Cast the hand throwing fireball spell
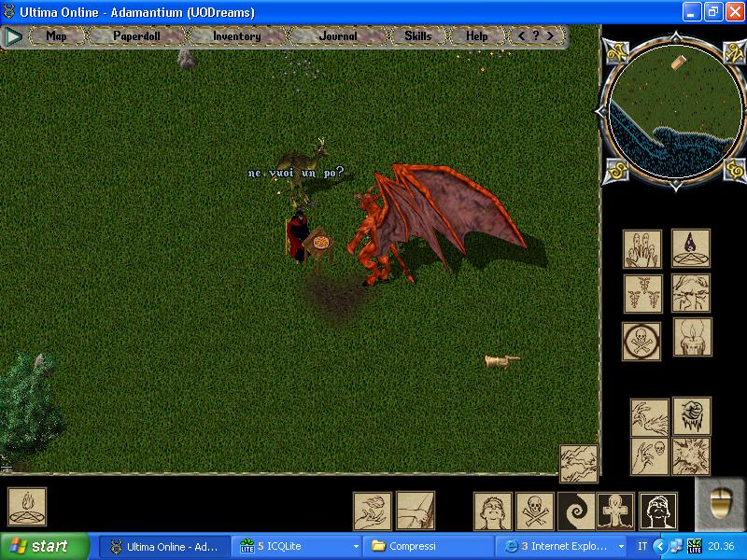This screenshot has width=747, height=560. tap(373, 511)
